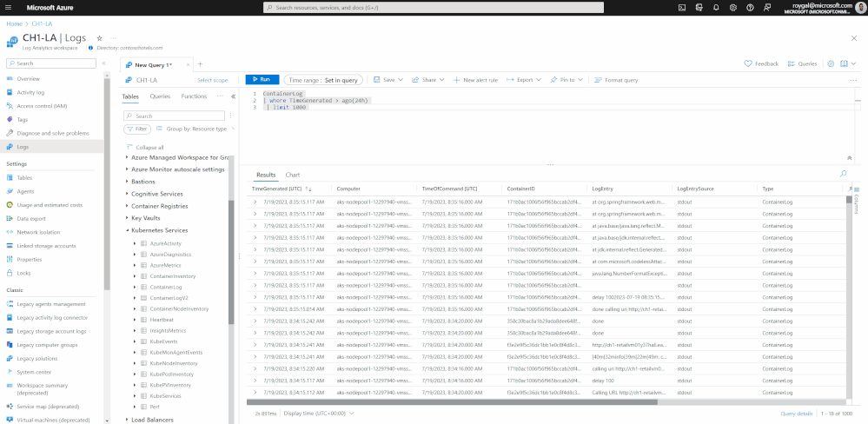Viewport: 868px width, 424px height.
Task: Open Display time UTC dropdown
Action: click(320, 414)
